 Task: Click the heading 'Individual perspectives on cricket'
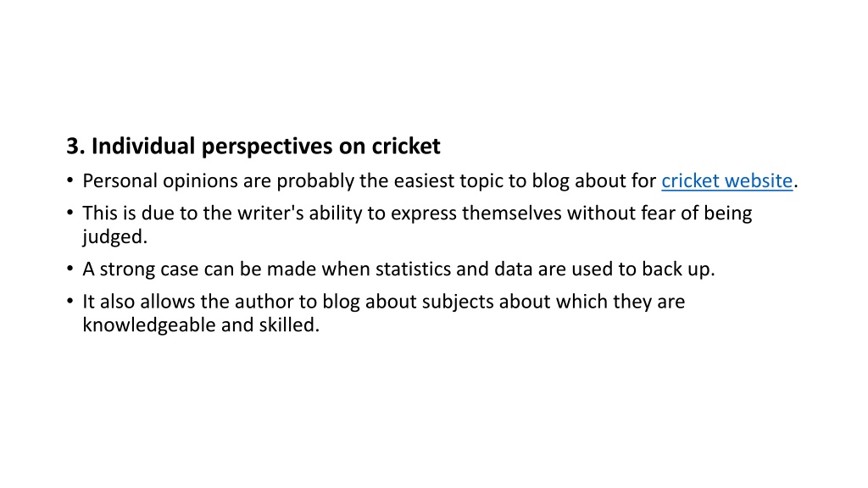[265, 146]
